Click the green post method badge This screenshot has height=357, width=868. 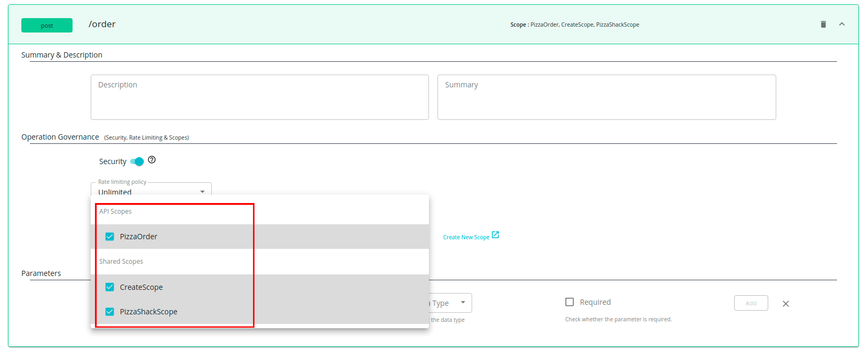coord(47,26)
